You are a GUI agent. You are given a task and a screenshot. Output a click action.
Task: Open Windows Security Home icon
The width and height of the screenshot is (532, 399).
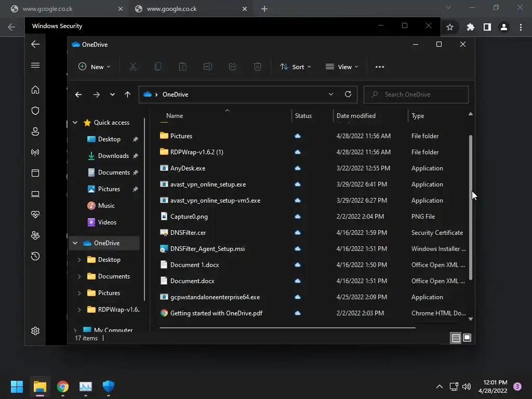tap(35, 90)
